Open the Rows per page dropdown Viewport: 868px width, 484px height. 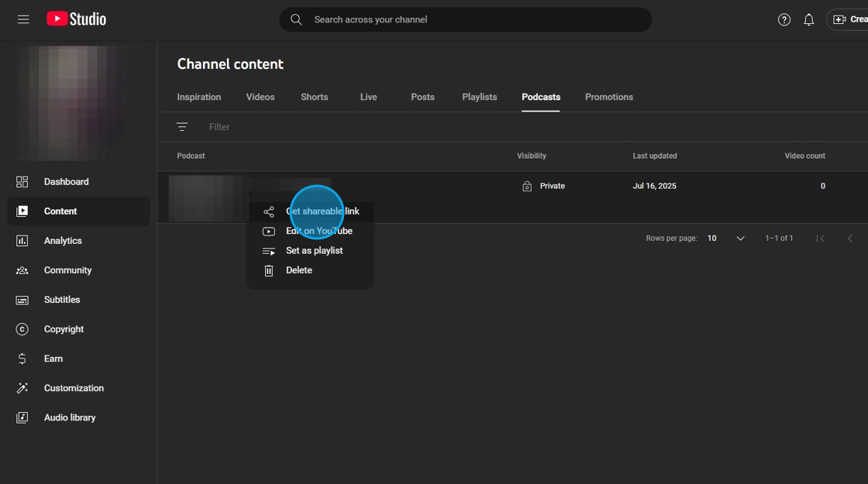[725, 239]
